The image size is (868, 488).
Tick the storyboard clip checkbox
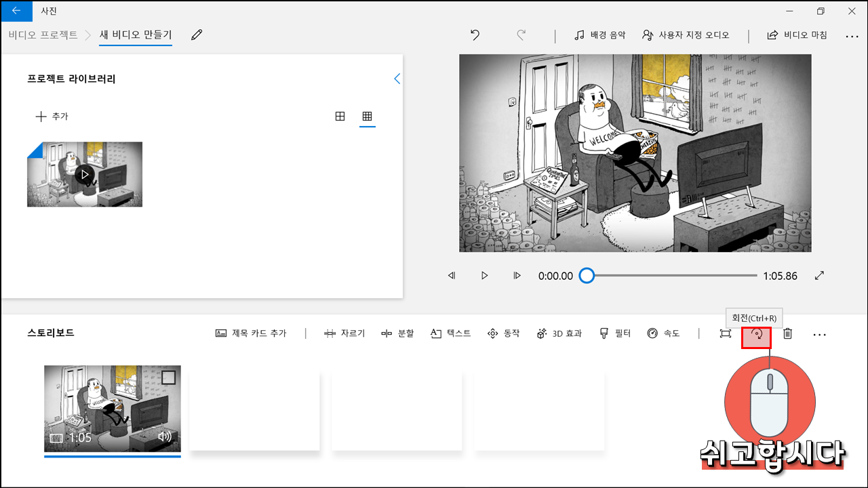pos(168,377)
